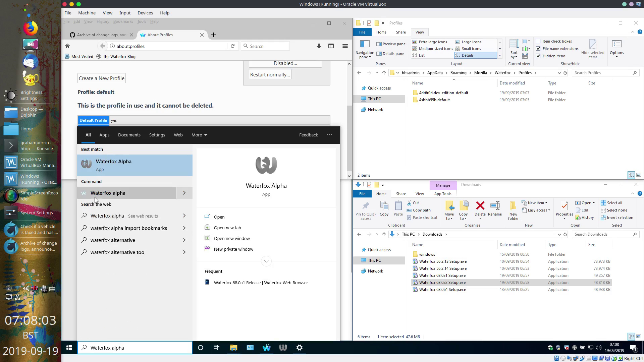This screenshot has height=362, width=644.
Task: Click the Restart normally button
Action: [270, 75]
